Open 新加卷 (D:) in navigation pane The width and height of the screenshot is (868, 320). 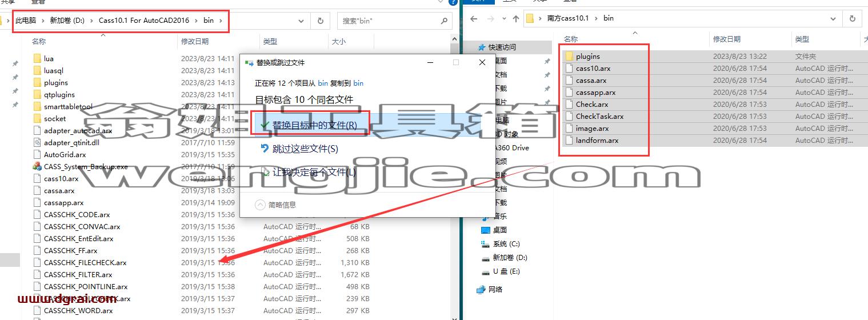click(x=510, y=258)
